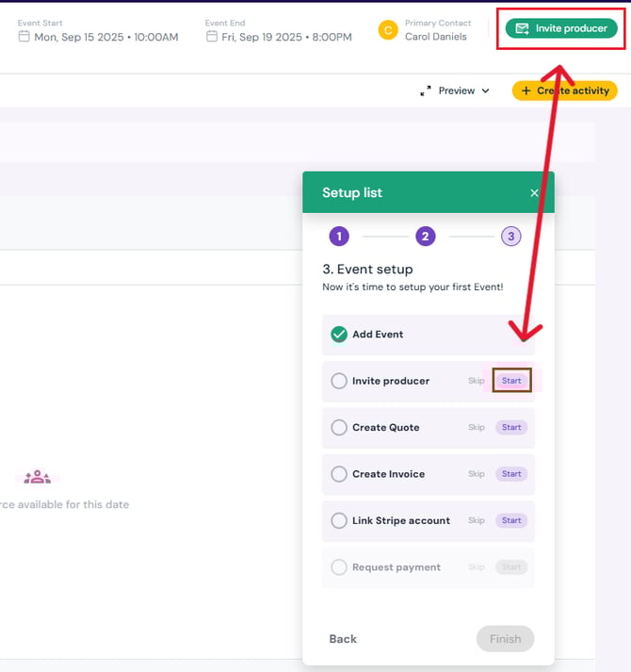The height and width of the screenshot is (672, 631).
Task: Click the Event End calendar icon
Action: point(212,37)
